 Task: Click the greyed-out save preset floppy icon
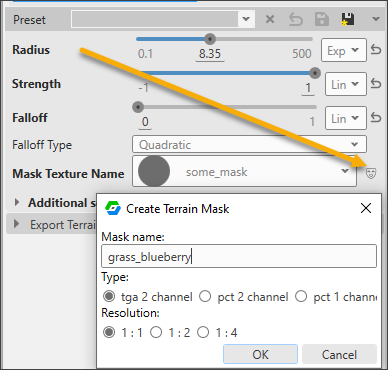322,19
